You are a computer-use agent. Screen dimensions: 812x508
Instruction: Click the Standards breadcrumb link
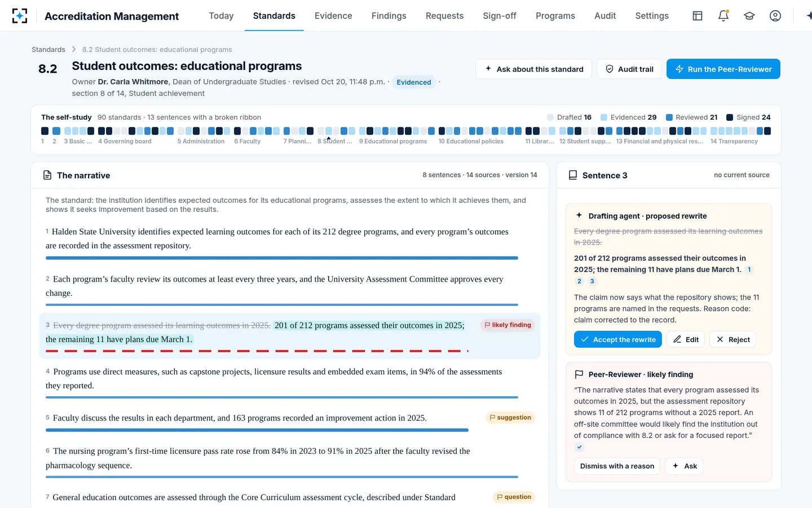pos(48,50)
